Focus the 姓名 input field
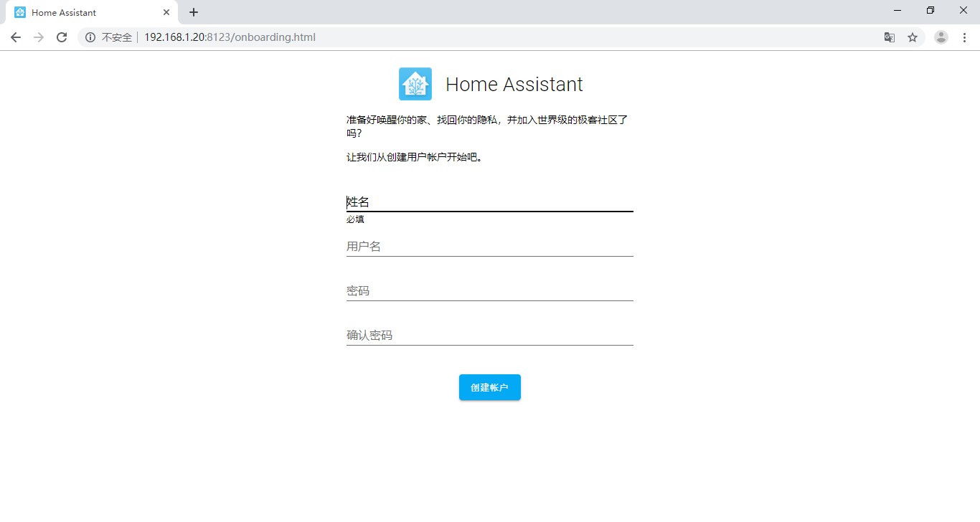Viewport: 980px width, 522px height. (x=490, y=202)
